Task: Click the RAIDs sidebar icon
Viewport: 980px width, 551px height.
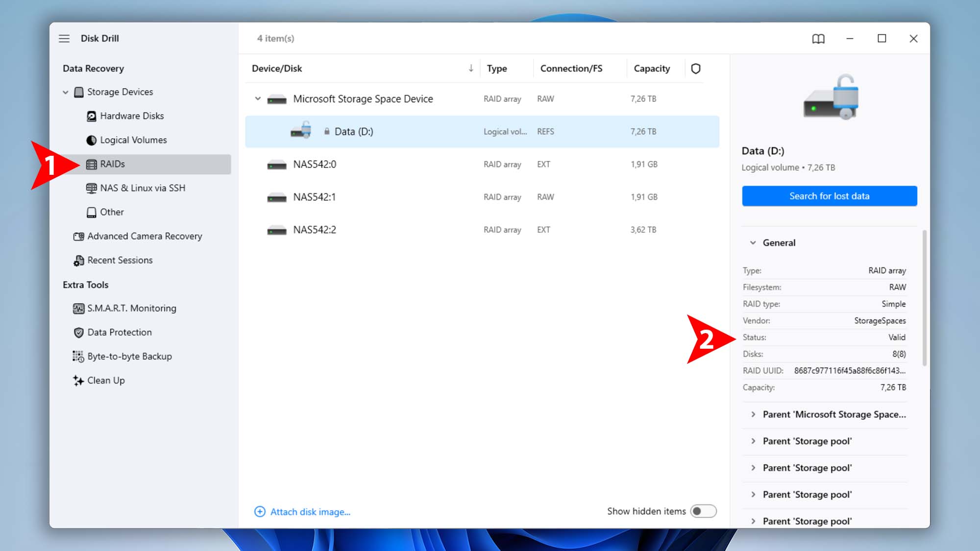Action: [91, 164]
